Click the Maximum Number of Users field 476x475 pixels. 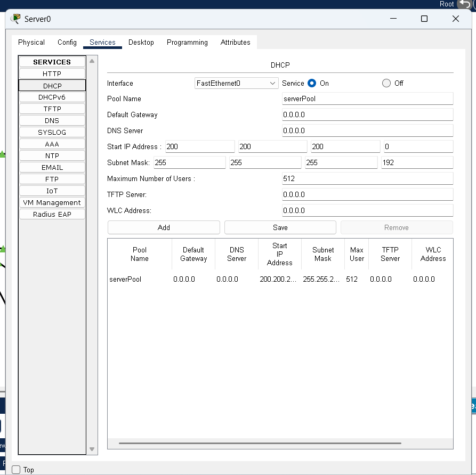coord(367,178)
